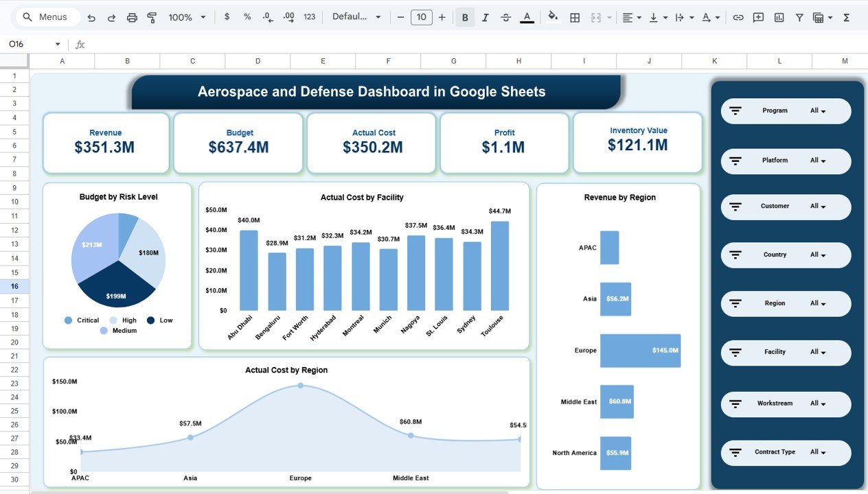868x494 pixels.
Task: Toggle strikethrough formatting
Action: (x=505, y=16)
